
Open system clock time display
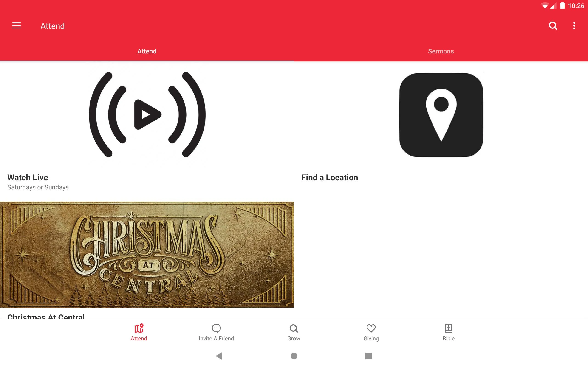click(x=576, y=6)
